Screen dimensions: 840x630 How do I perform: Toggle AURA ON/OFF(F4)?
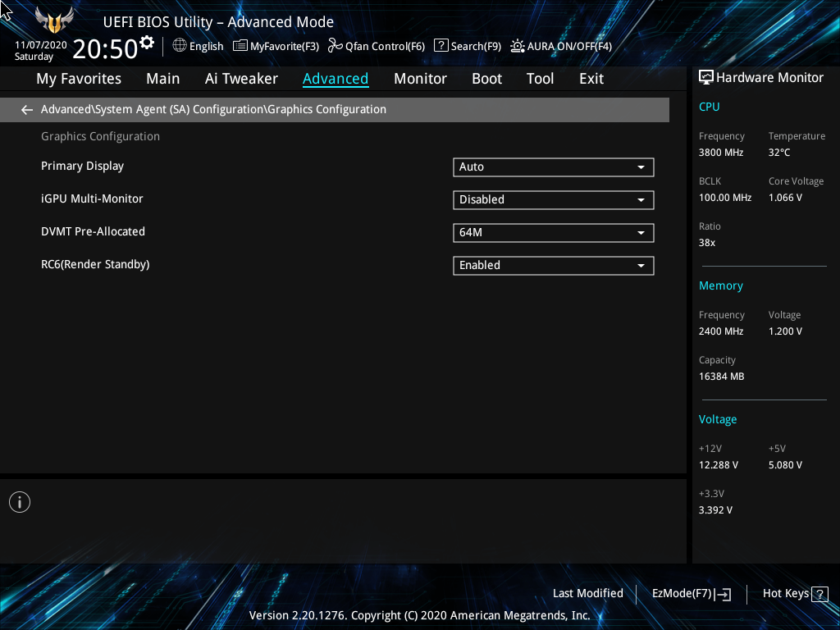(569, 46)
